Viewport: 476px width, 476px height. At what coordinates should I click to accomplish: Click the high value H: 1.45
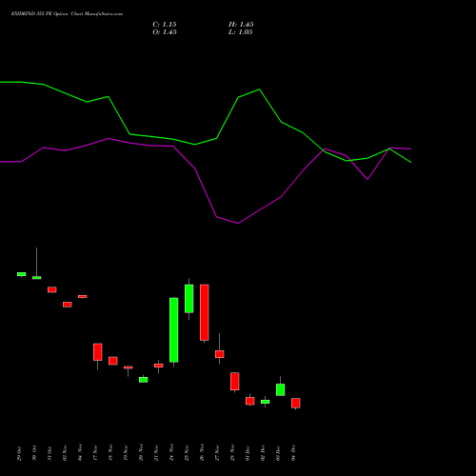(241, 25)
